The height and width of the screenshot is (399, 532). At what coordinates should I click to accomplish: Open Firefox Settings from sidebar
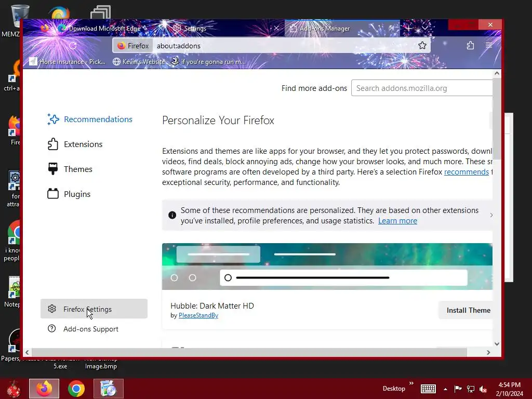[94, 309]
